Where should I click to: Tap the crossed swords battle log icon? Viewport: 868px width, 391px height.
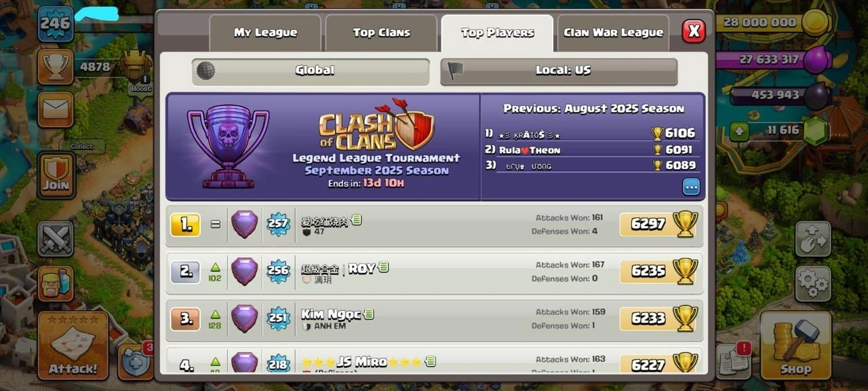(x=55, y=239)
